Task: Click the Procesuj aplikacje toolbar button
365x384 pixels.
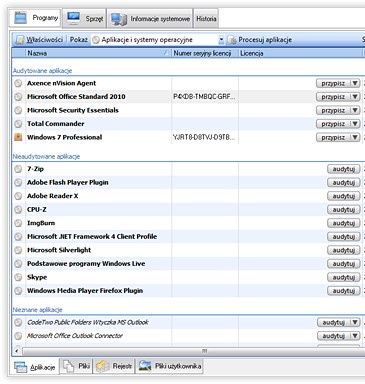Action: (260, 40)
